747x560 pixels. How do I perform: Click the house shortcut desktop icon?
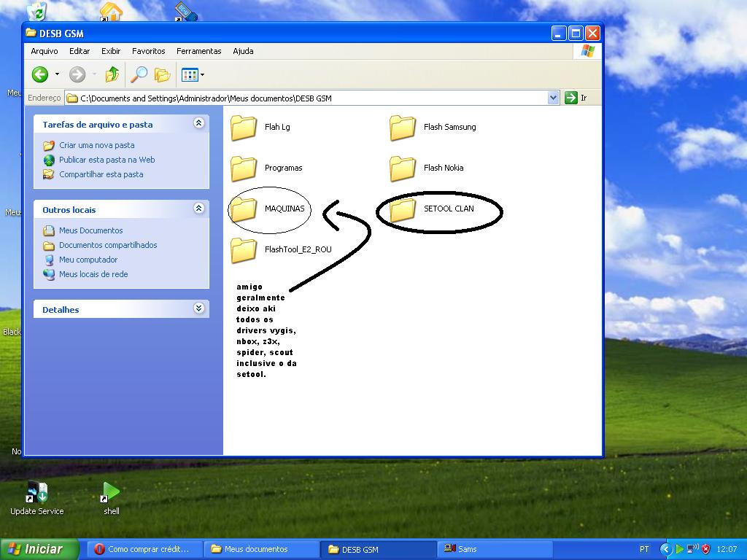111,12
